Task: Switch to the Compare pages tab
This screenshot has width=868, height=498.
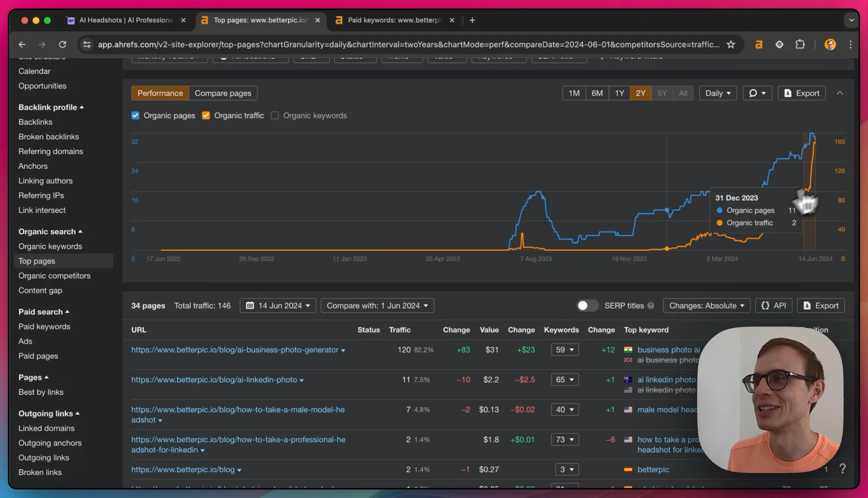Action: (x=223, y=93)
